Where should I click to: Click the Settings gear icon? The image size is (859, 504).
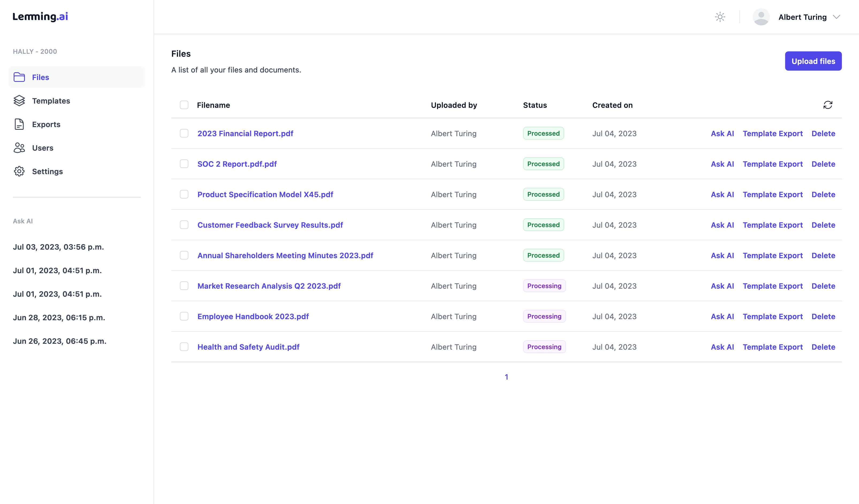pos(19,171)
